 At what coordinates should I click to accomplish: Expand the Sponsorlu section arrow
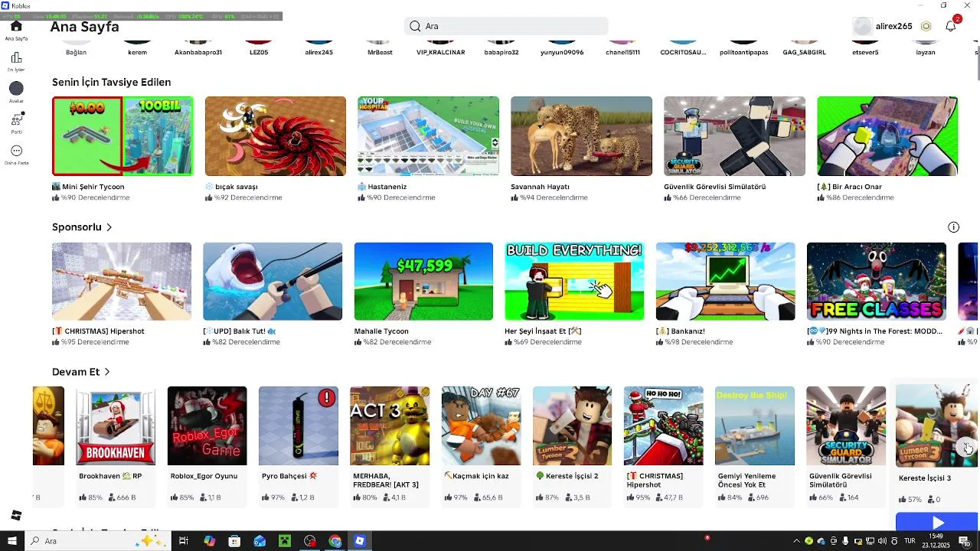109,227
